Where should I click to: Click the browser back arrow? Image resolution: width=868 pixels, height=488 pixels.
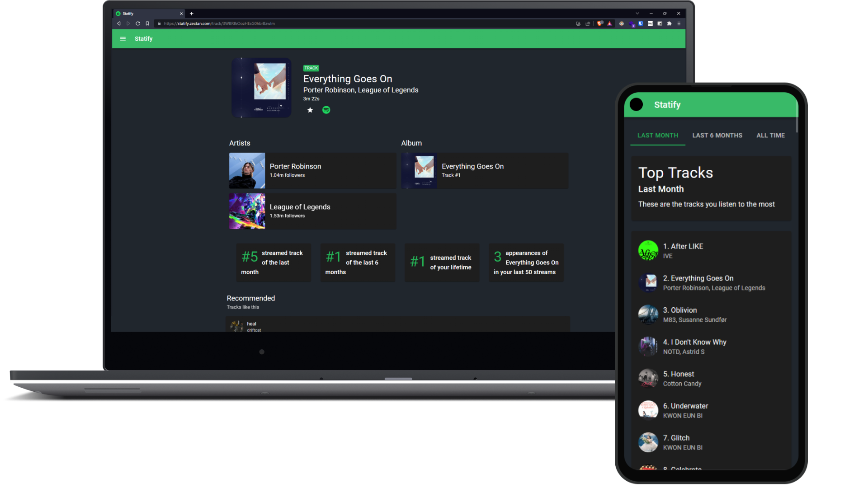point(119,23)
